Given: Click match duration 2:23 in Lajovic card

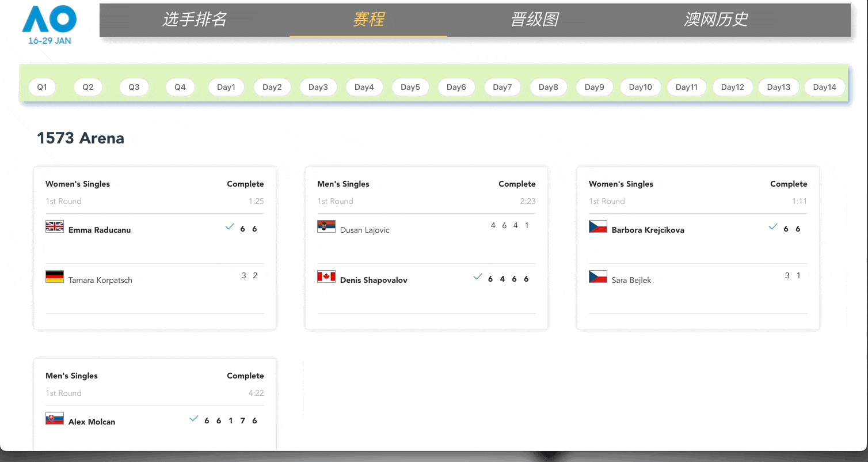Looking at the screenshot, I should click(x=528, y=201).
